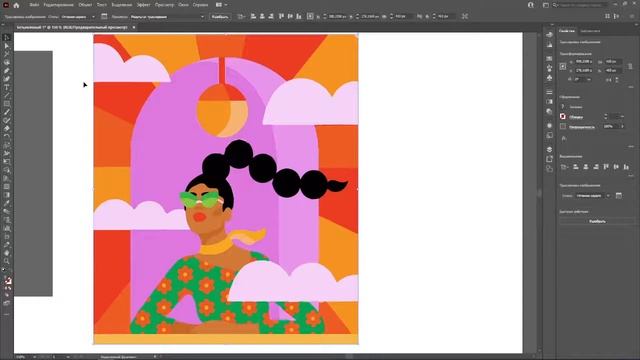This screenshot has width=640, height=360.
Task: Align horizontal centers in control bar
Action: pyautogui.click(x=262, y=16)
